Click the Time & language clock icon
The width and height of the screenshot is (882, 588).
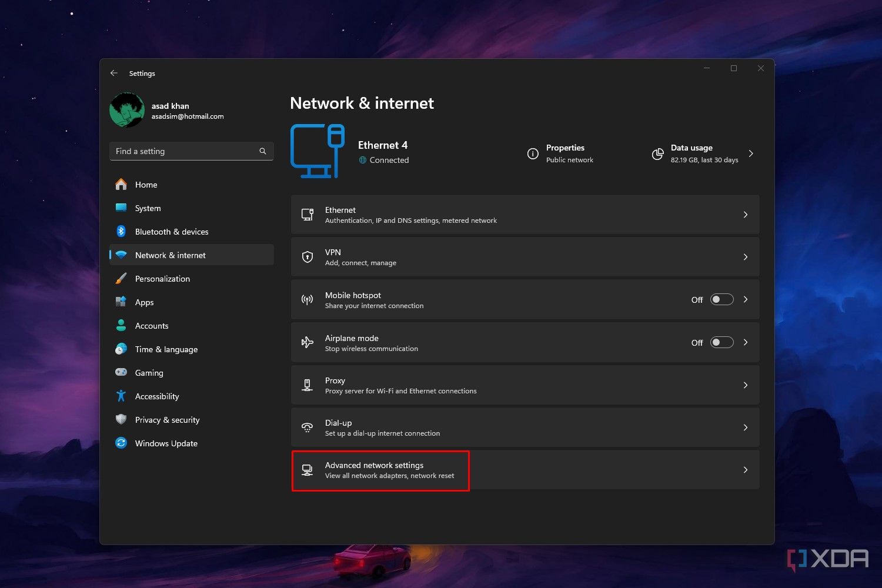click(121, 349)
